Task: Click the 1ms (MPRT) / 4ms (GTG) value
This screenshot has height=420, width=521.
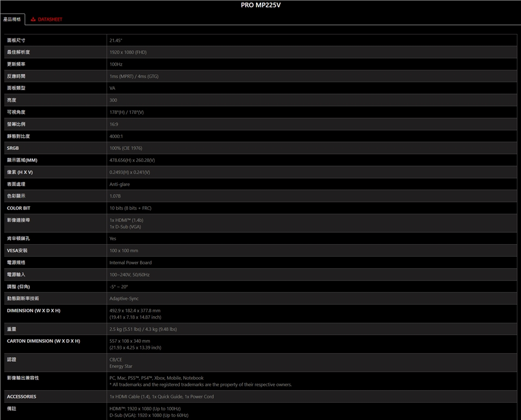Action: pyautogui.click(x=134, y=77)
